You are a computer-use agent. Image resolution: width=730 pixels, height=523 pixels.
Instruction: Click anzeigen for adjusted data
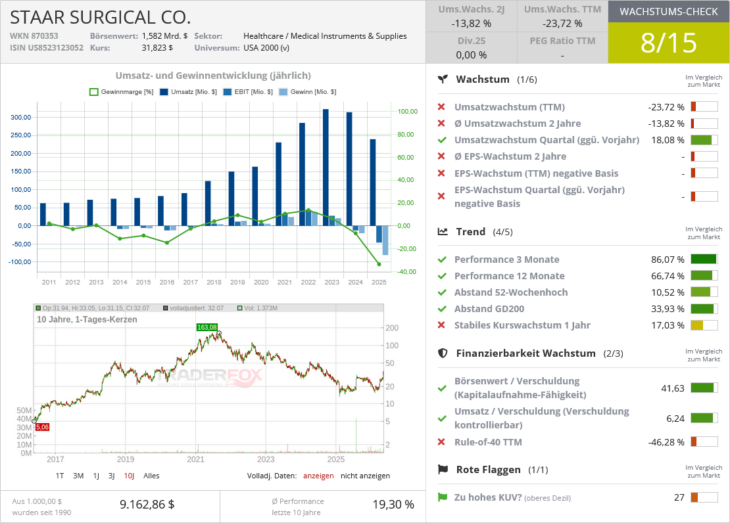[x=318, y=475]
